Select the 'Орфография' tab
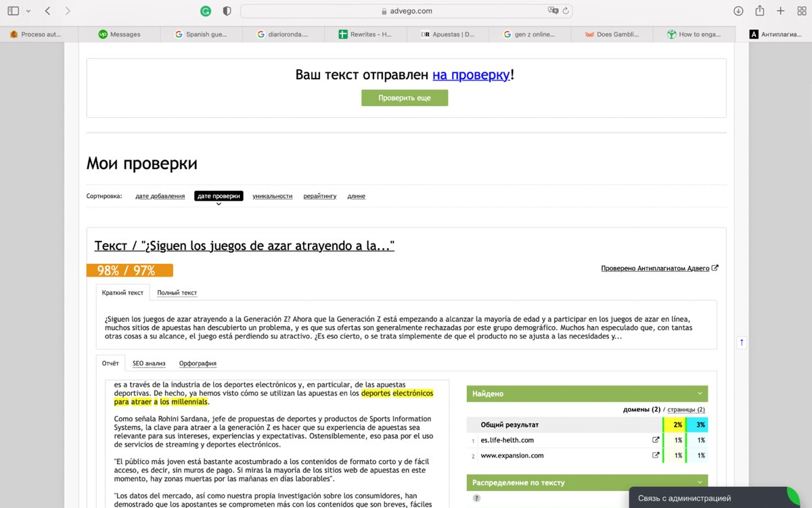 tap(198, 363)
